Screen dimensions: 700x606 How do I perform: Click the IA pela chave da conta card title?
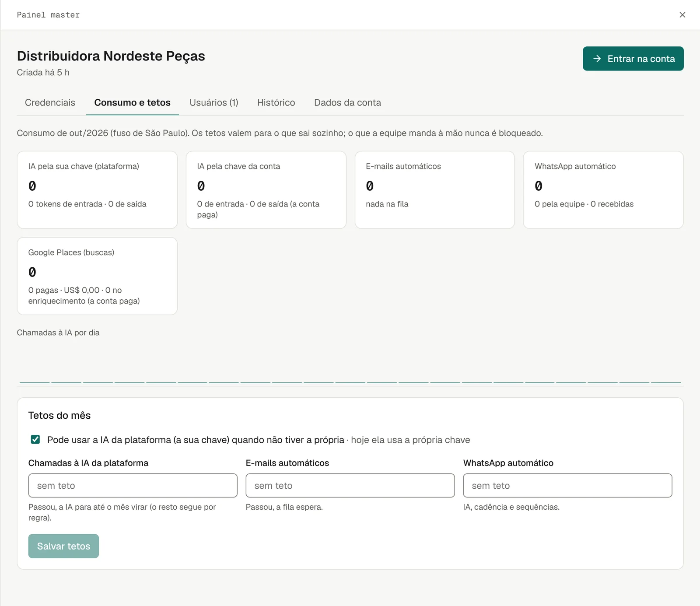tap(238, 166)
